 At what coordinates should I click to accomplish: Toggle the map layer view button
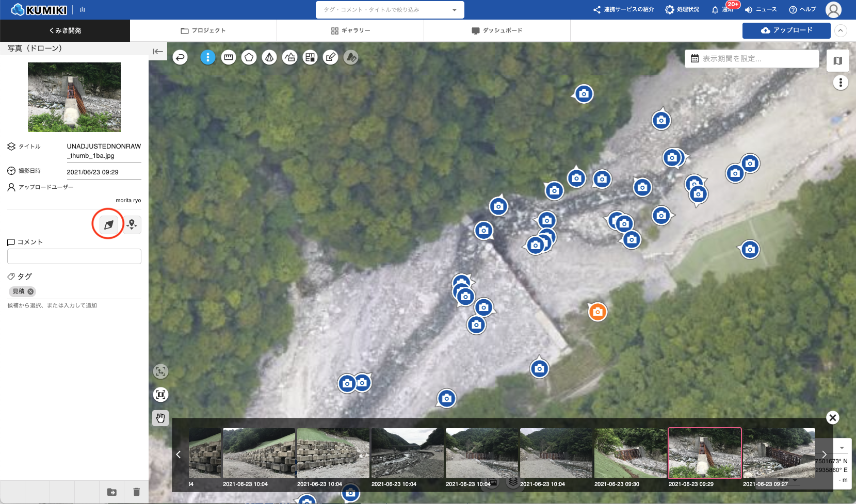pyautogui.click(x=837, y=61)
